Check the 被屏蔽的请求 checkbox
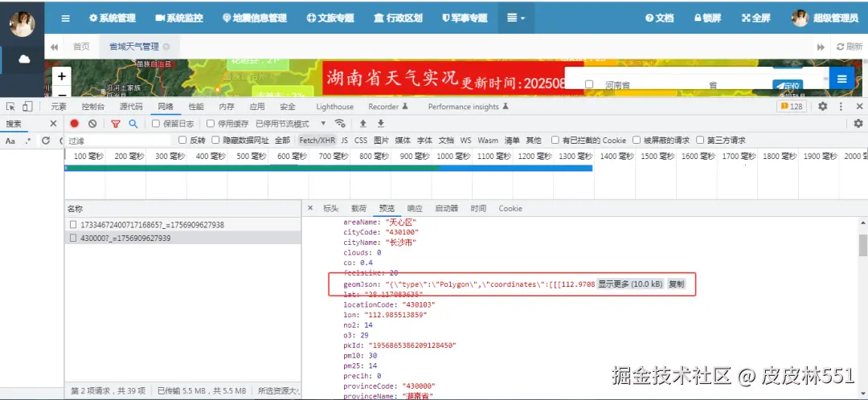 (x=637, y=140)
